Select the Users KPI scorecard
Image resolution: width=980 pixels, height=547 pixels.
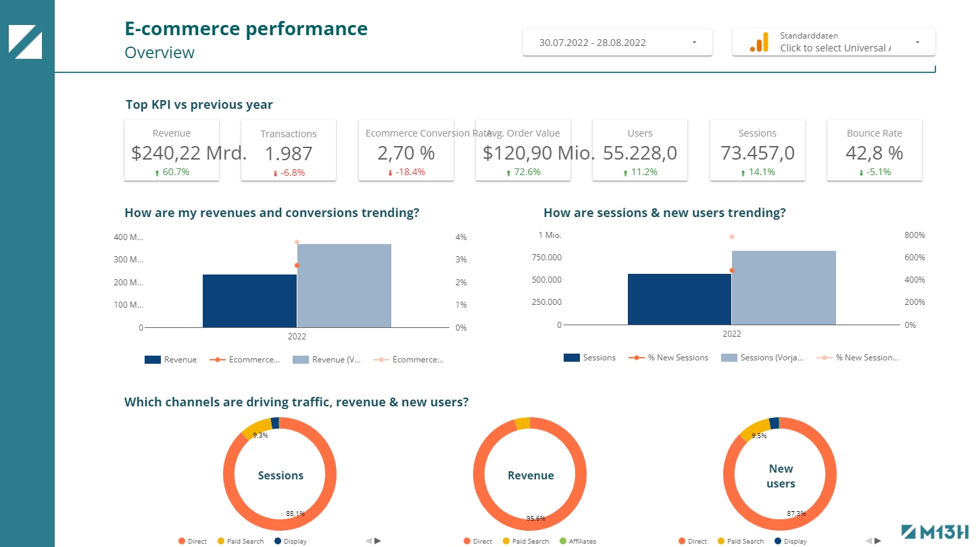point(639,150)
